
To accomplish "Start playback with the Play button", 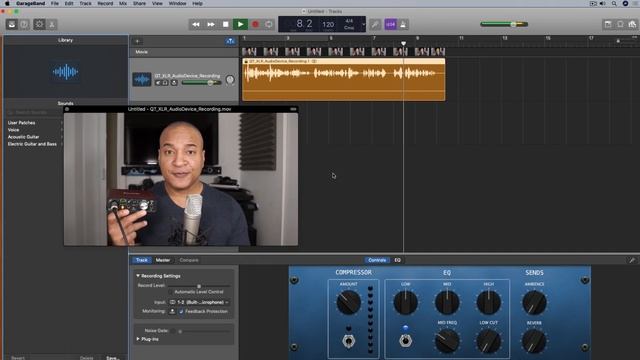I will pyautogui.click(x=240, y=24).
